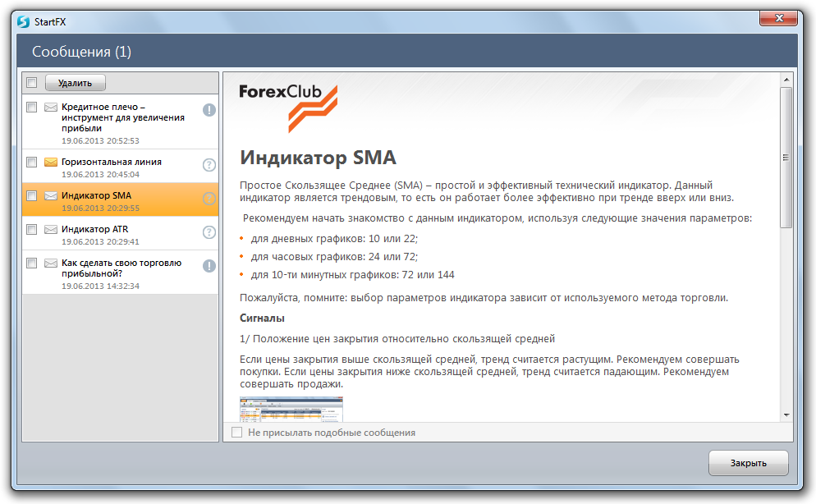
Task: Click timestamp '19.06.2013 20:52:53'
Action: 100,141
